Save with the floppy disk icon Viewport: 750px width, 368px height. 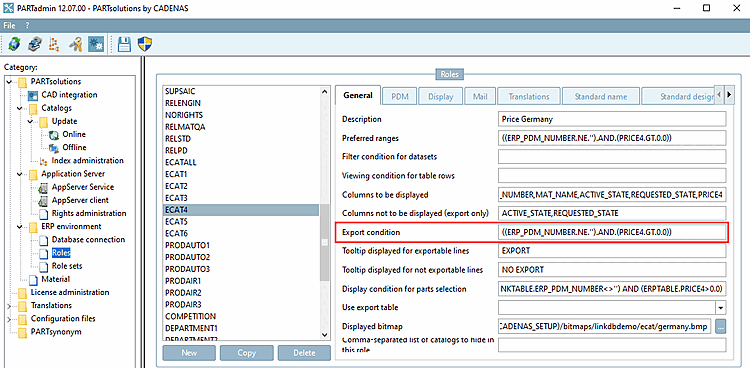124,45
